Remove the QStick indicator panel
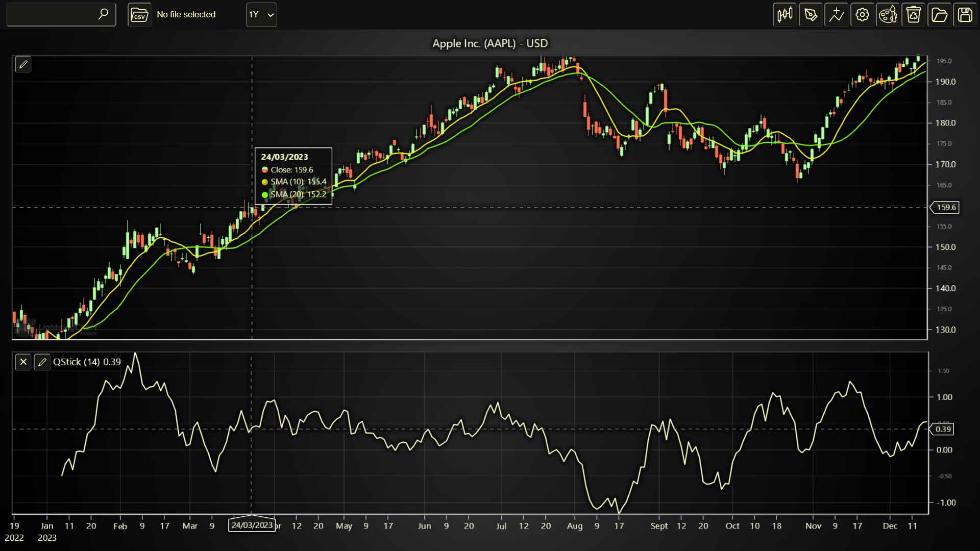Viewport: 980px width, 551px height. (23, 362)
